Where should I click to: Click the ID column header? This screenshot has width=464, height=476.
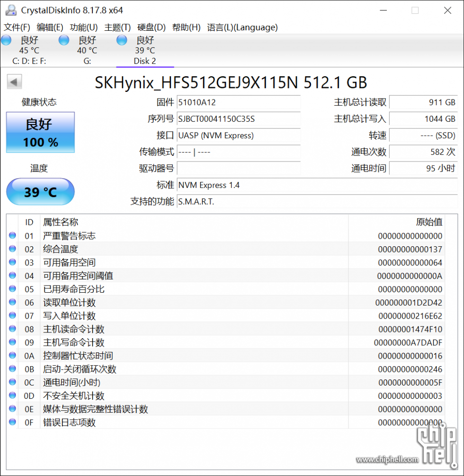click(29, 222)
